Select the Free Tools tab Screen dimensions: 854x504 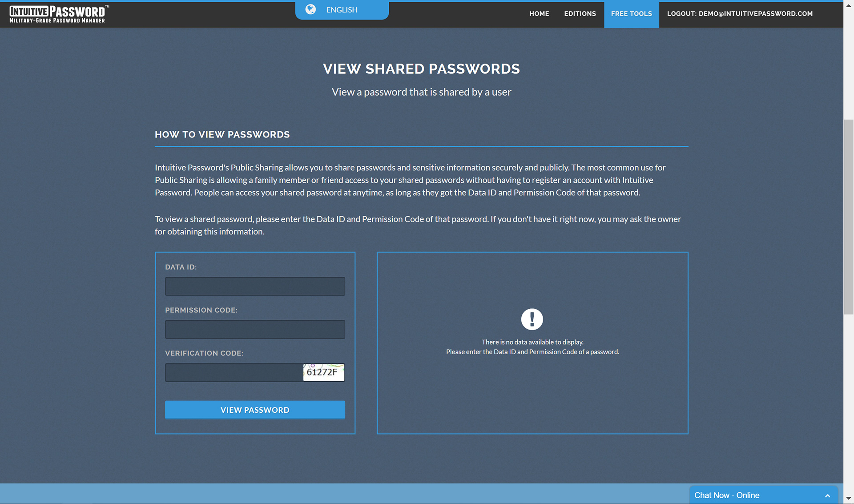pyautogui.click(x=631, y=14)
